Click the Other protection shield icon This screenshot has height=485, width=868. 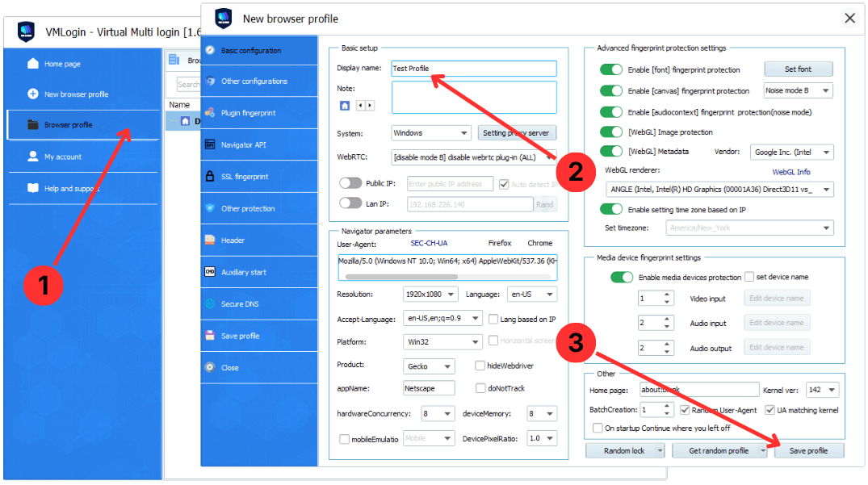point(210,208)
